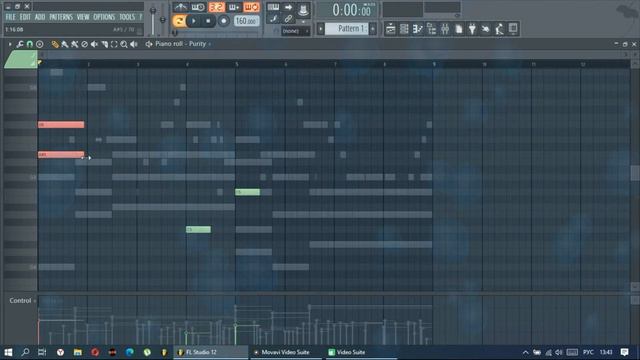Toggle the 3-2 countdown before recording
Viewport: 640px width, 360px height.
217,7
